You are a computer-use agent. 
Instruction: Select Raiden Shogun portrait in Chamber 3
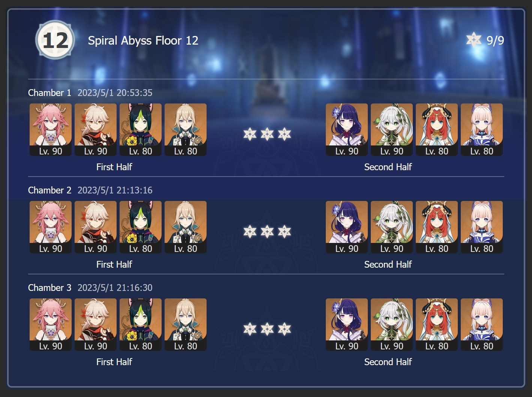pyautogui.click(x=347, y=325)
